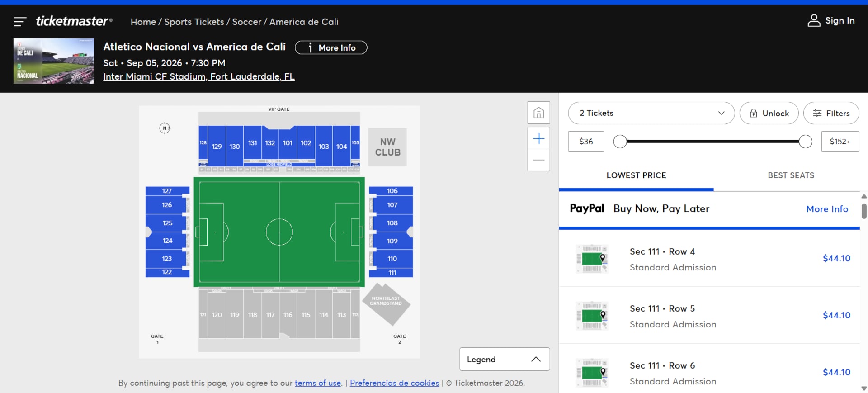The height and width of the screenshot is (393, 868).
Task: Click the $44.10 price for Row 5
Action: click(836, 315)
